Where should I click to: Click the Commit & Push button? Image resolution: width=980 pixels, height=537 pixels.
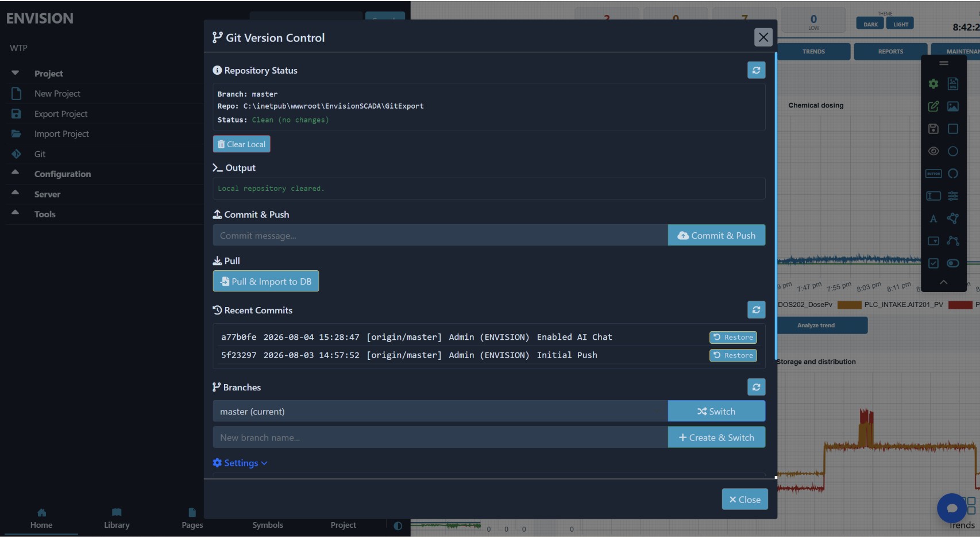pyautogui.click(x=716, y=235)
